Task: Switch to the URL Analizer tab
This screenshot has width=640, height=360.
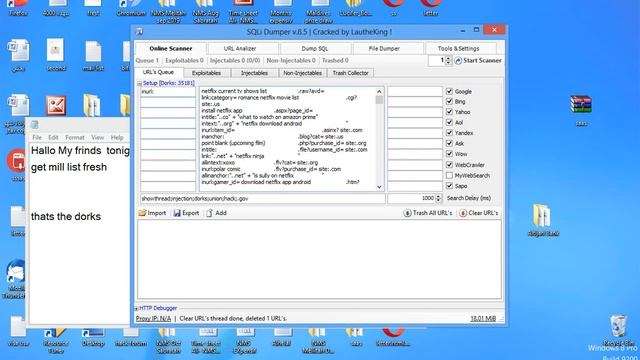Action: pos(240,49)
